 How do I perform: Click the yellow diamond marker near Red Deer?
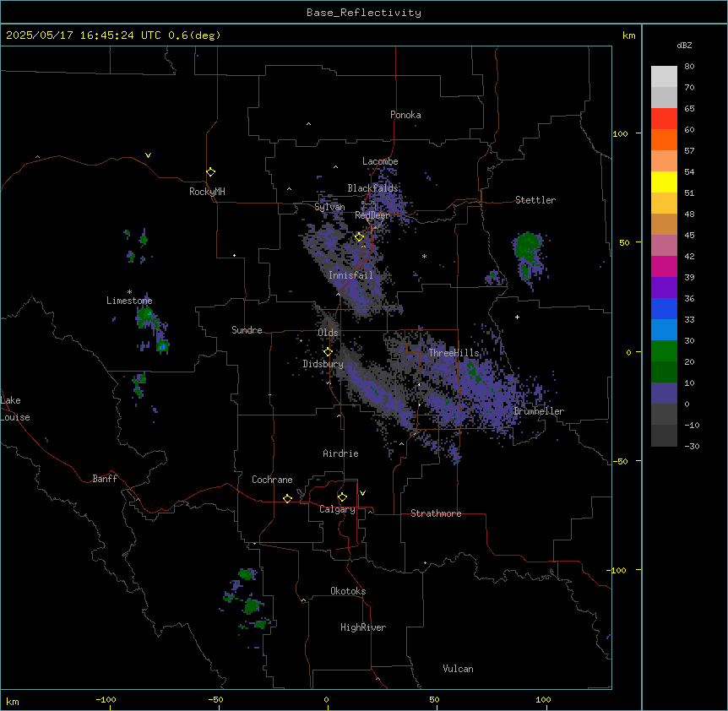point(360,237)
